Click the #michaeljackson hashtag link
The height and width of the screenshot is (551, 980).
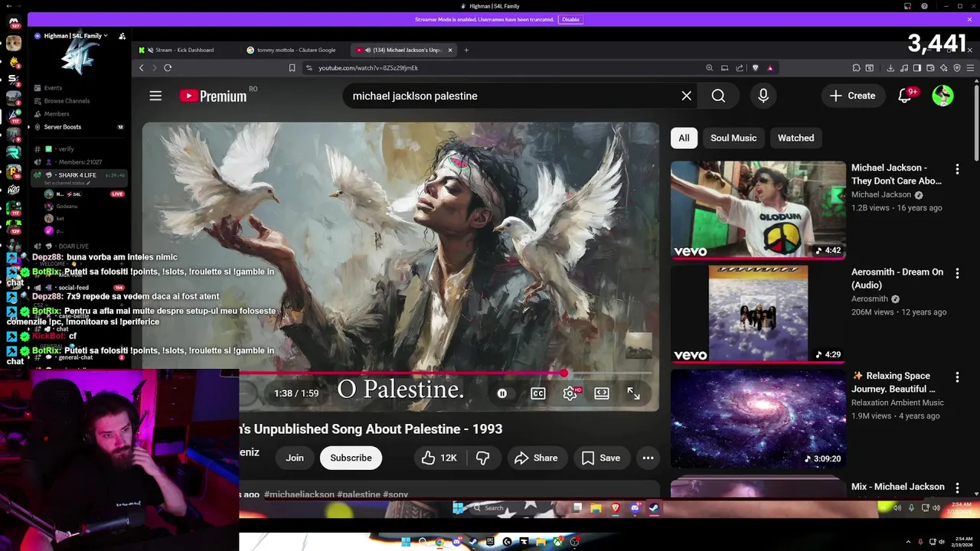coord(299,494)
